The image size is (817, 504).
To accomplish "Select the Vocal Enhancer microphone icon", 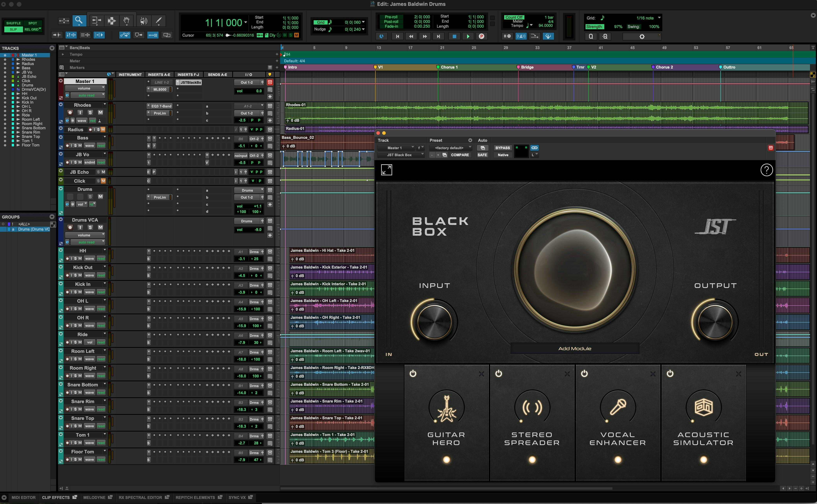I will pos(618,407).
